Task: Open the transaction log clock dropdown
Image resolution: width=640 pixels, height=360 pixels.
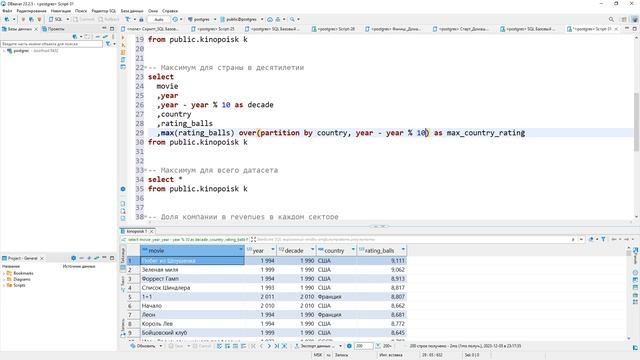Action: [x=180, y=19]
